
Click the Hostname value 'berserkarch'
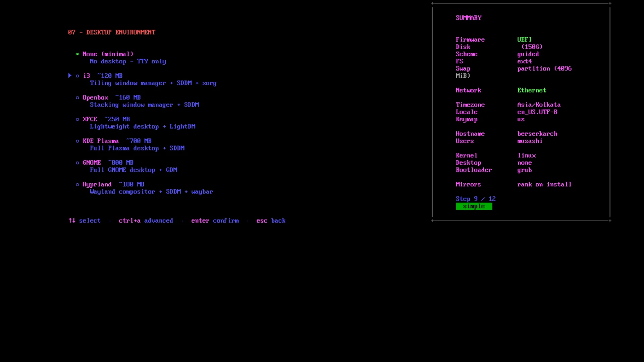click(537, 134)
